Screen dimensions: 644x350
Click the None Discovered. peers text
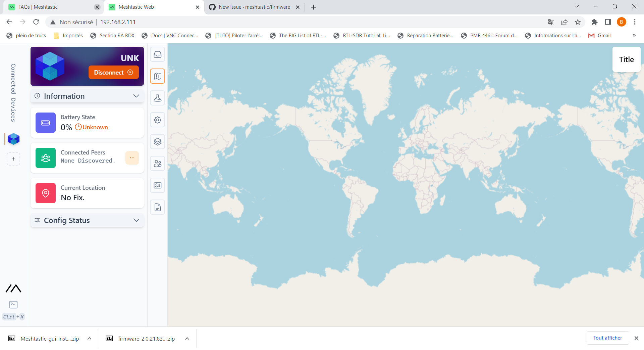click(88, 161)
